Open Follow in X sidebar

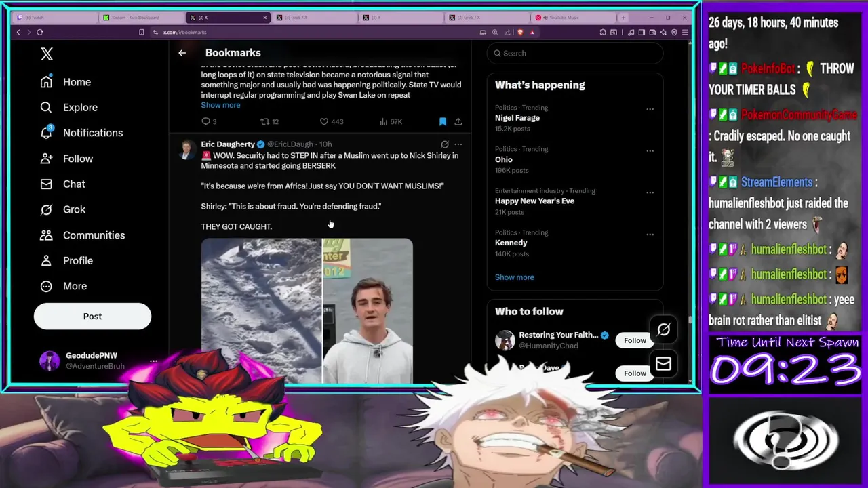click(66, 159)
